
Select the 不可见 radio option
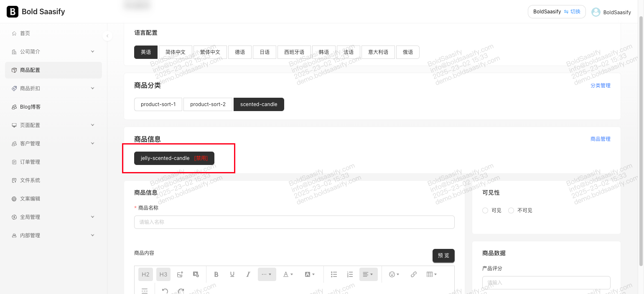tap(511, 210)
